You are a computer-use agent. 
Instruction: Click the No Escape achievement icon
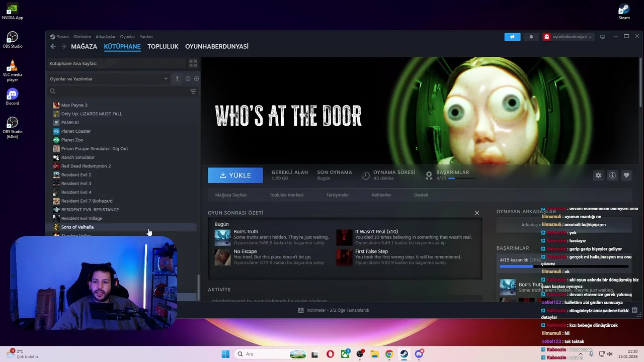click(222, 257)
